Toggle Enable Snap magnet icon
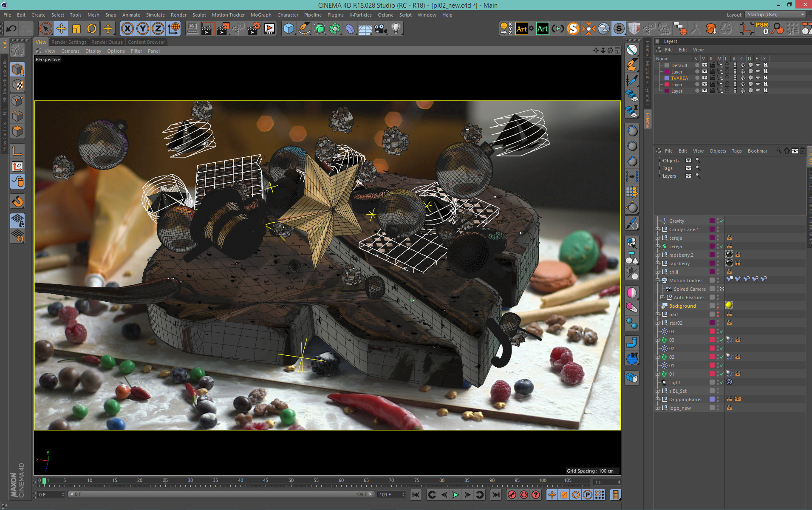812x510 pixels. [17, 201]
